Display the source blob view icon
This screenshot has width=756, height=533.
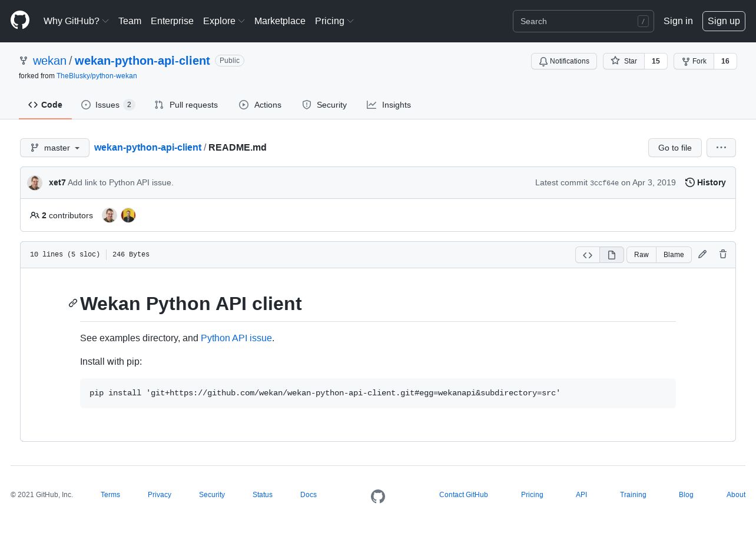[588, 255]
